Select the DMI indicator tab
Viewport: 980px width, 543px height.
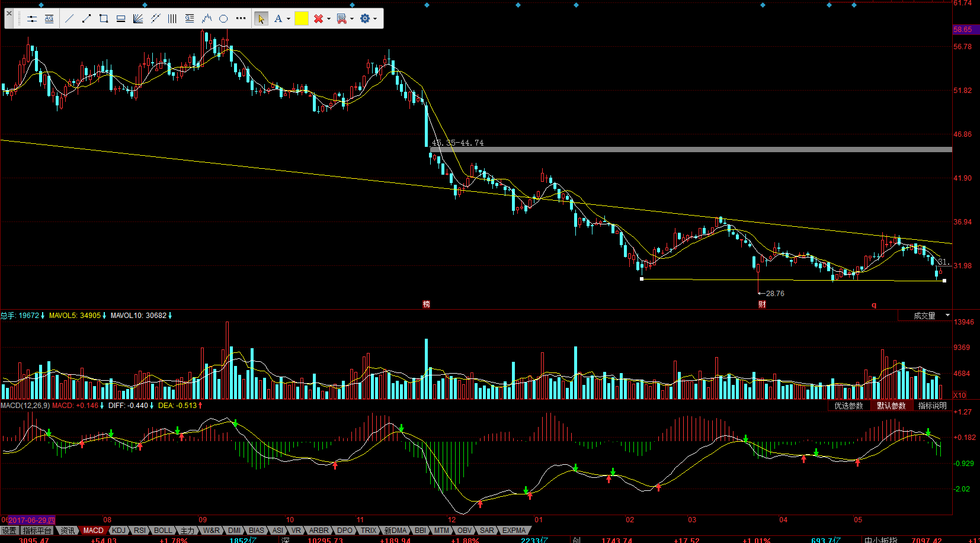(235, 531)
